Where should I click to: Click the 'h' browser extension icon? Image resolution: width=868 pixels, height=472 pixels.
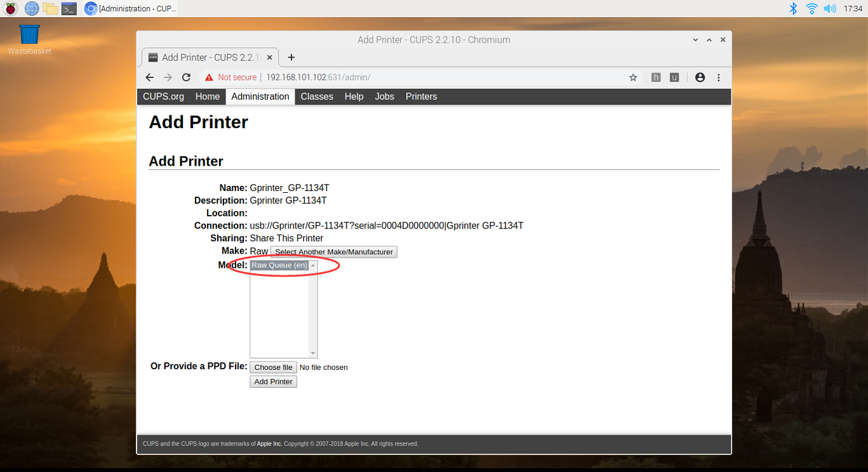point(656,77)
